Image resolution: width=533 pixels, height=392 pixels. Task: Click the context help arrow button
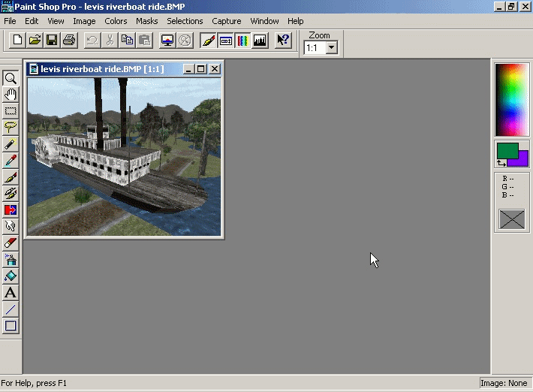click(283, 40)
